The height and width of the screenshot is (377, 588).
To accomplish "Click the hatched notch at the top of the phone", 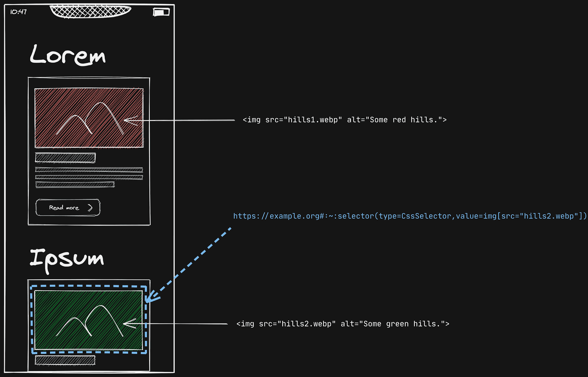I will (x=90, y=11).
